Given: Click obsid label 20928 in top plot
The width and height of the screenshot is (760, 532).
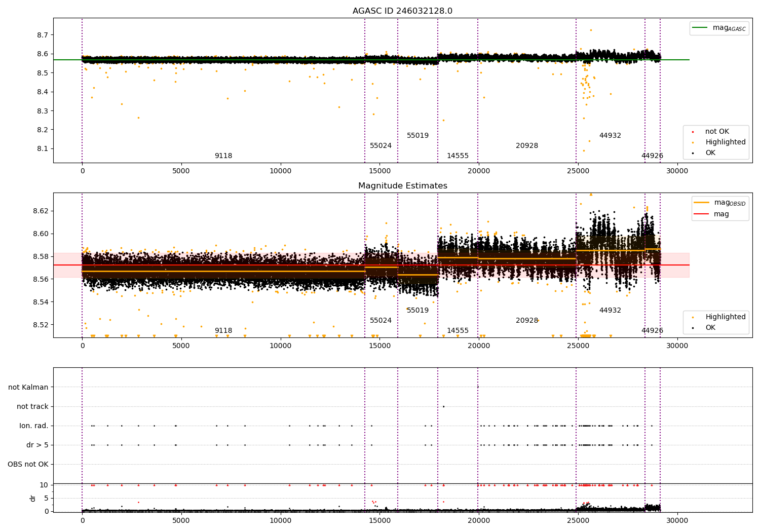Looking at the screenshot, I should pos(527,146).
